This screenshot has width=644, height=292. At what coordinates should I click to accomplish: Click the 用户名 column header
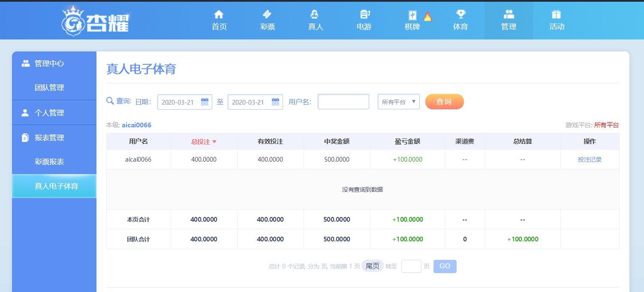[x=138, y=141]
